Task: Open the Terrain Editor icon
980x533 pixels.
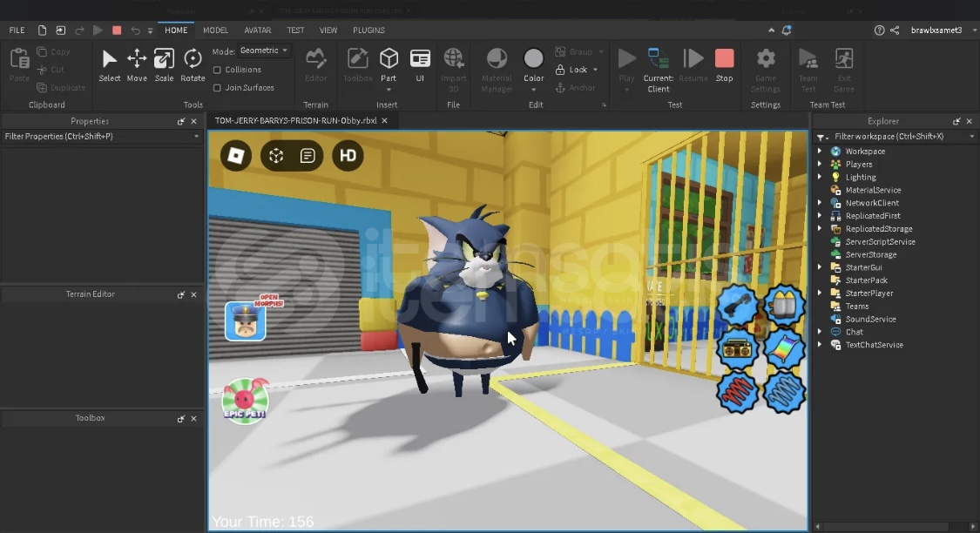Action: [315, 58]
